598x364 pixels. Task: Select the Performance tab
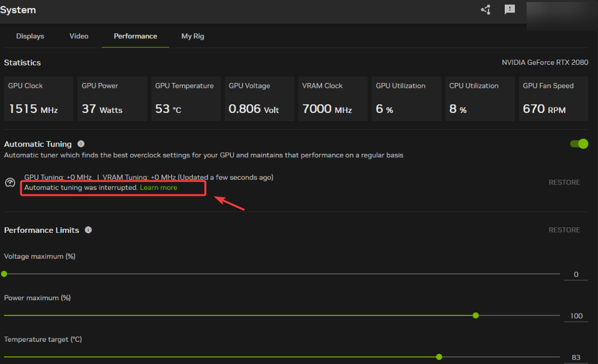[135, 36]
